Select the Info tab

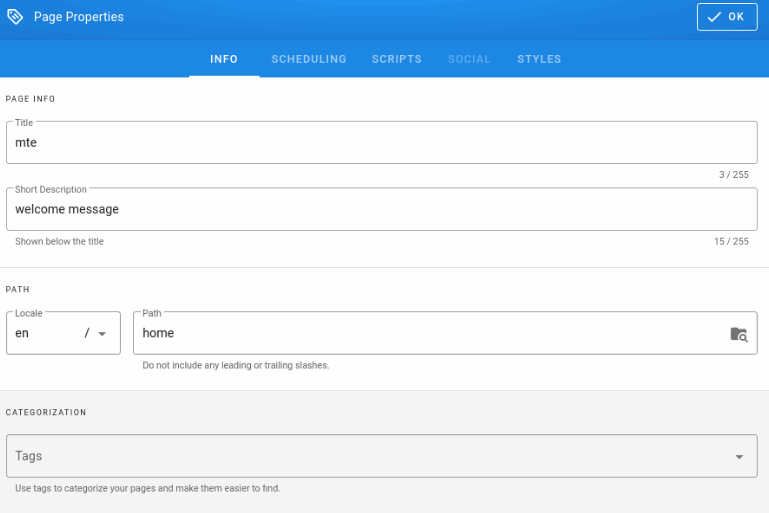pos(224,59)
